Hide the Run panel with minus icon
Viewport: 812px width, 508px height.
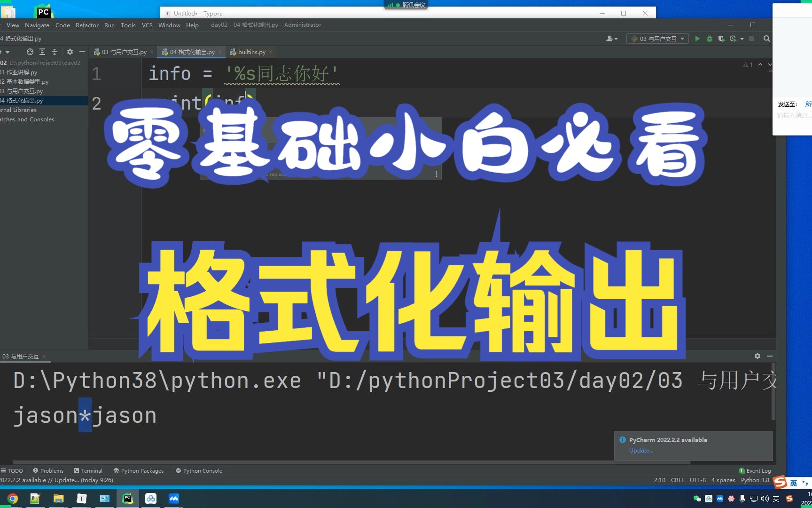[x=770, y=356]
